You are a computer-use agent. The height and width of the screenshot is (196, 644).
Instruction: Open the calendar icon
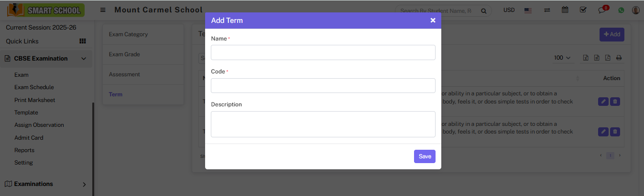coord(565,10)
